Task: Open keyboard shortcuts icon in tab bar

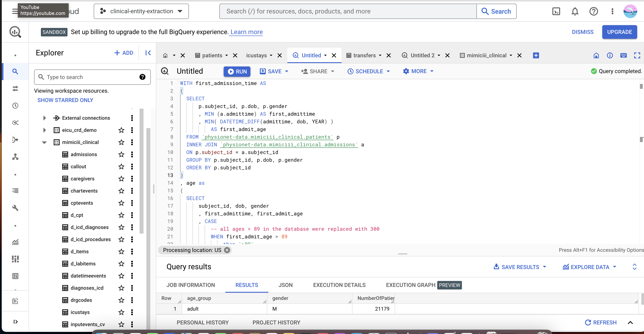Action: [624, 56]
